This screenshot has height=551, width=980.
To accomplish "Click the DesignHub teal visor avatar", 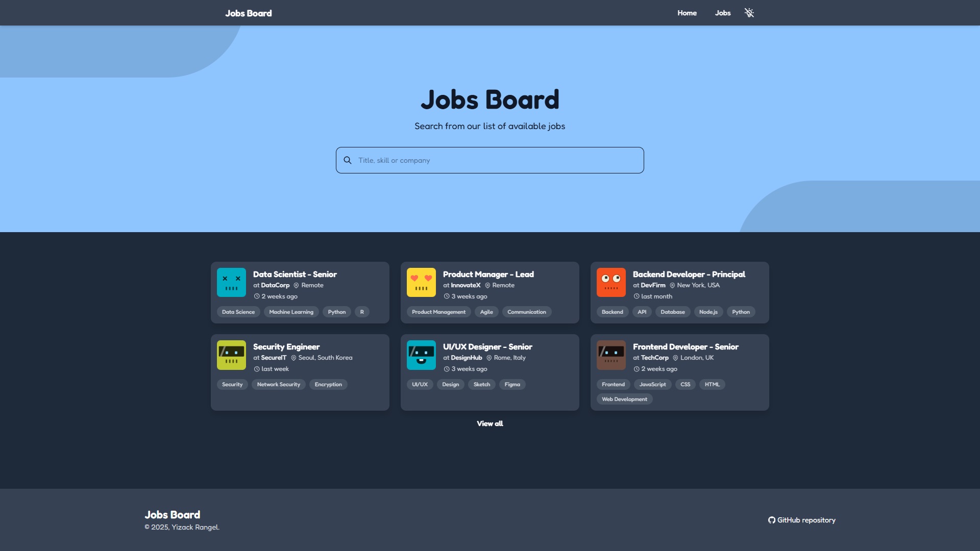I will tap(421, 355).
